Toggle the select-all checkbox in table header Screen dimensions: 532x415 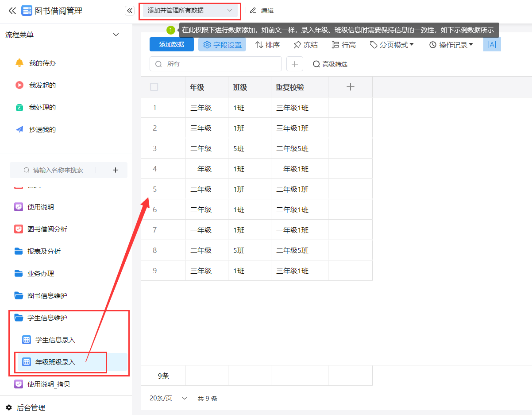[x=154, y=87]
